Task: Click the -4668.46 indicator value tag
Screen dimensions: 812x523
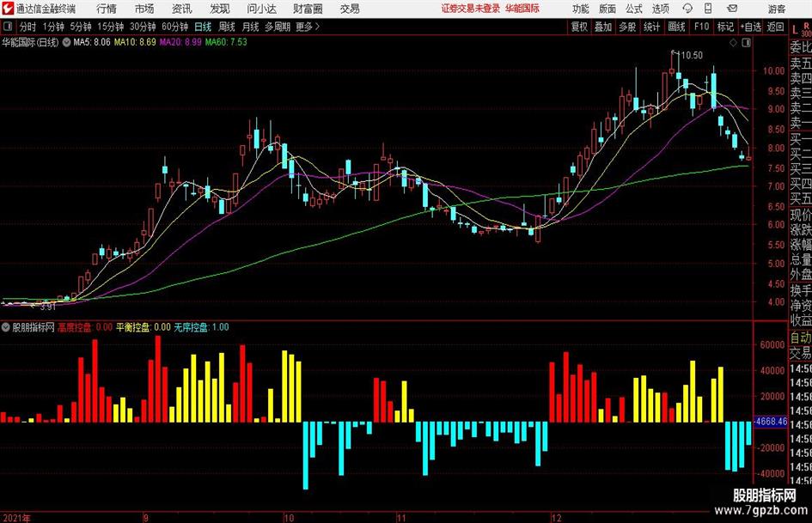Action: (771, 422)
